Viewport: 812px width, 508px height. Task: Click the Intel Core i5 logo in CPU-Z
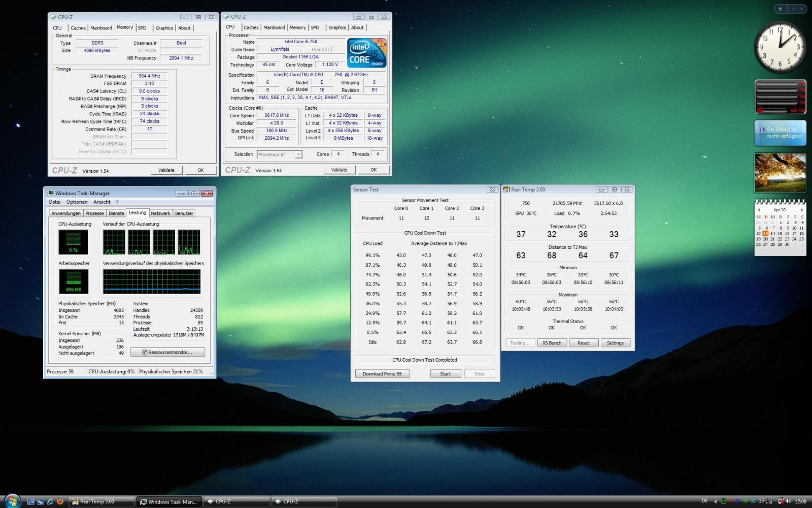click(x=366, y=52)
